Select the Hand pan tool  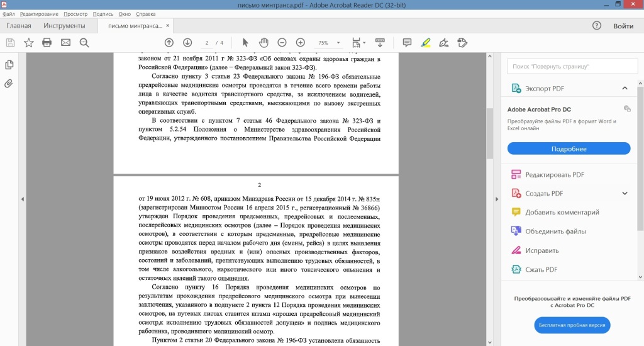(264, 43)
